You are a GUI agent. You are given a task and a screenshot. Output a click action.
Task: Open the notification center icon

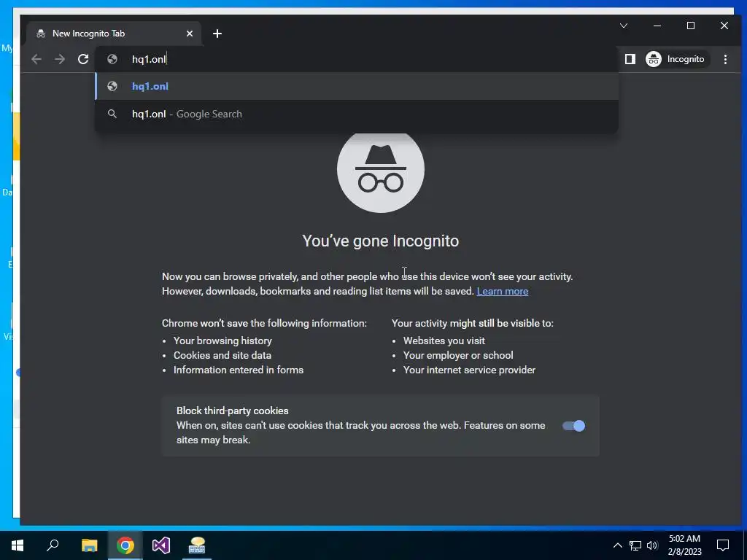(x=723, y=545)
